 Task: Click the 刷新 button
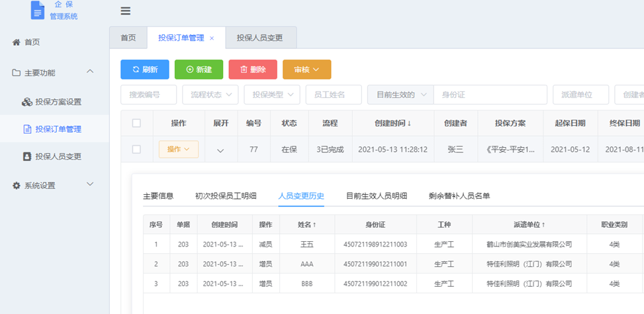click(x=144, y=70)
